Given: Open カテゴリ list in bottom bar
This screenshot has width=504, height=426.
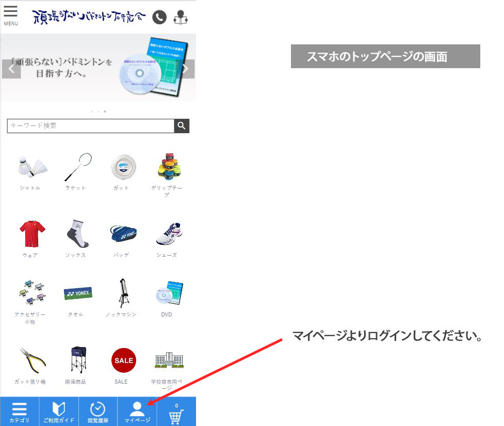Looking at the screenshot, I should (x=20, y=412).
